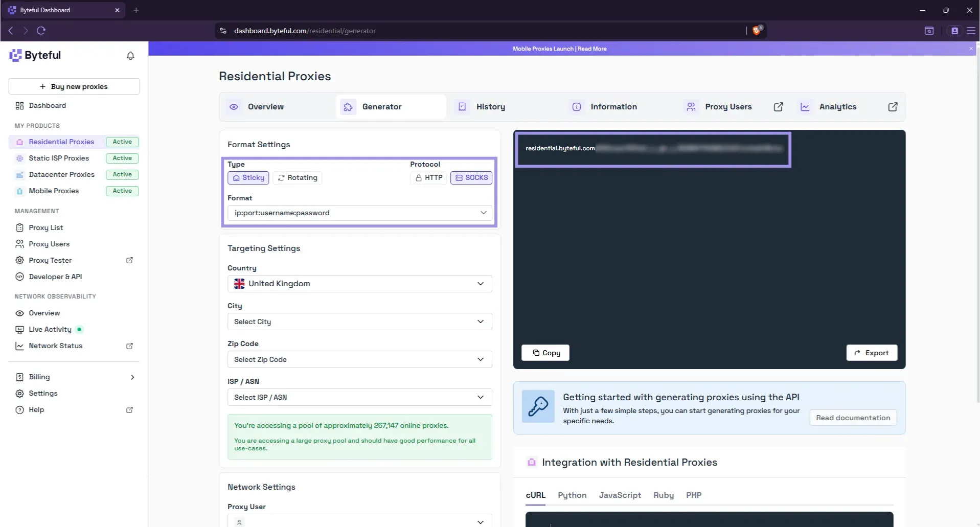Expand the Billing menu chevron
The width and height of the screenshot is (980, 527).
pyautogui.click(x=132, y=377)
